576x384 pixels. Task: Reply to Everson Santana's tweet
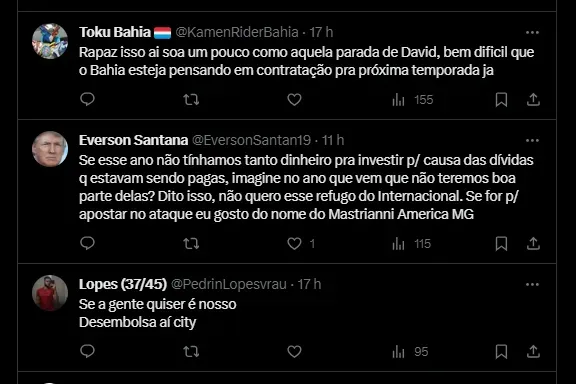(x=87, y=243)
